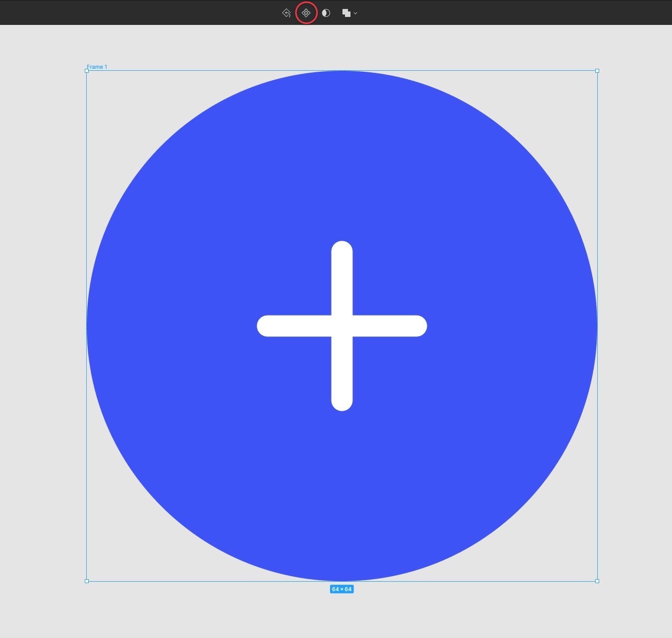The width and height of the screenshot is (672, 638).
Task: Click the bottom-left resize handle
Action: 87,581
